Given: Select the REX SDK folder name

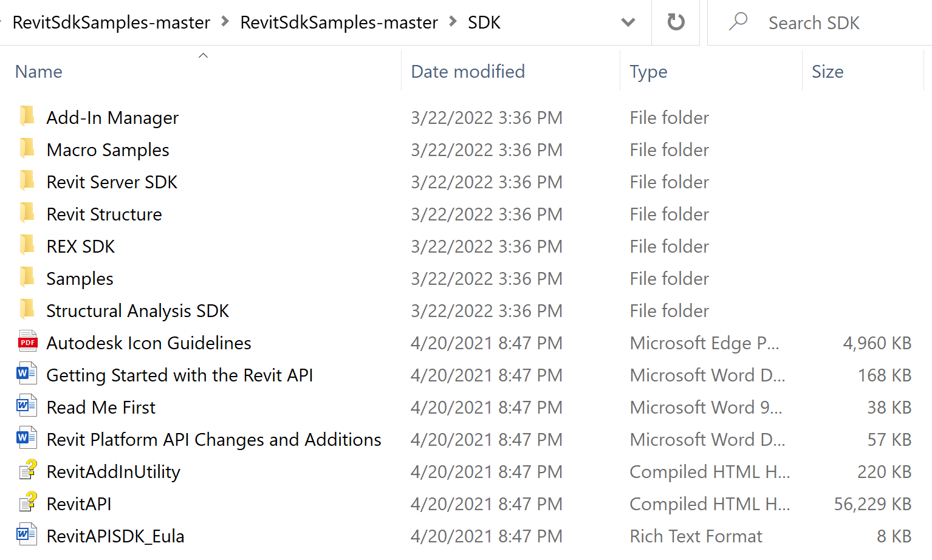Looking at the screenshot, I should click(80, 246).
